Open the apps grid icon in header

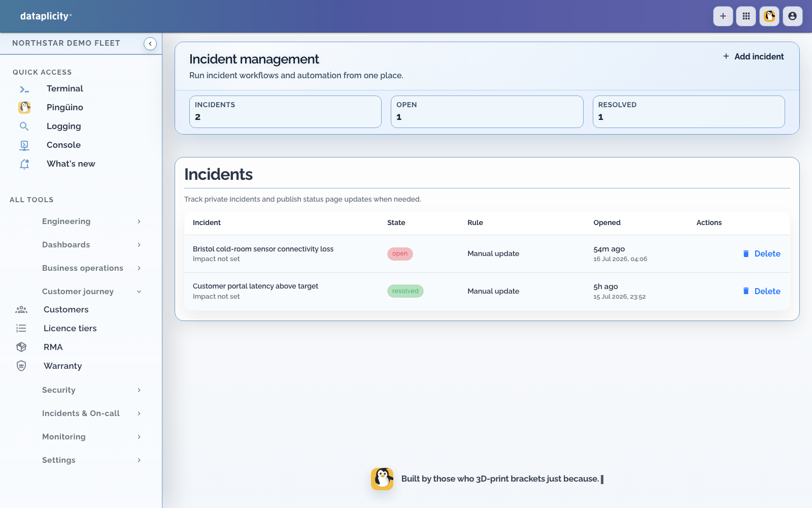click(x=746, y=16)
